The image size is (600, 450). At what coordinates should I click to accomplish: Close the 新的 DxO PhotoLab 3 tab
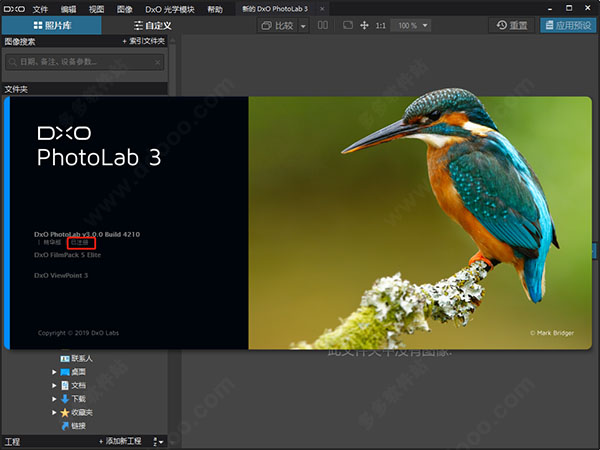[x=322, y=8]
